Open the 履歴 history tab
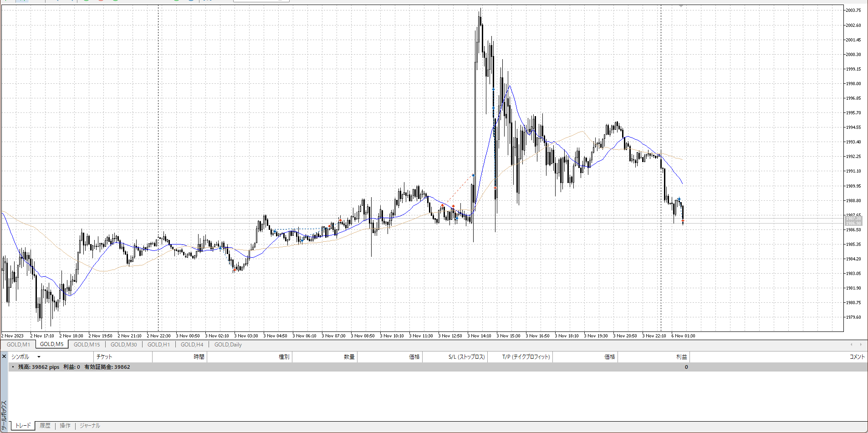 pos(45,426)
